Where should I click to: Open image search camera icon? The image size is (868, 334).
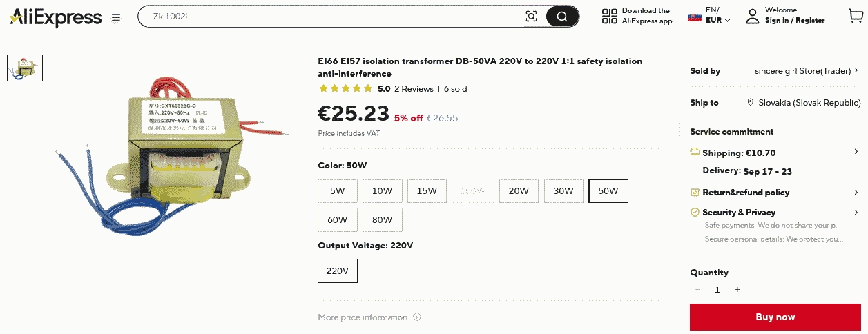click(x=531, y=17)
